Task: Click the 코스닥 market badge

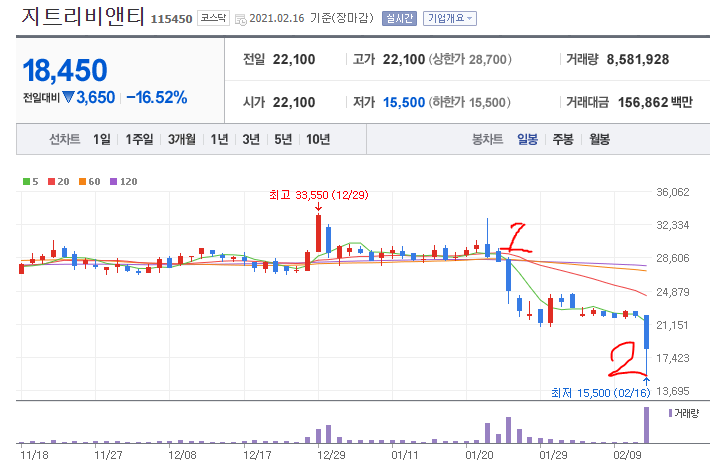Action: 213,18
